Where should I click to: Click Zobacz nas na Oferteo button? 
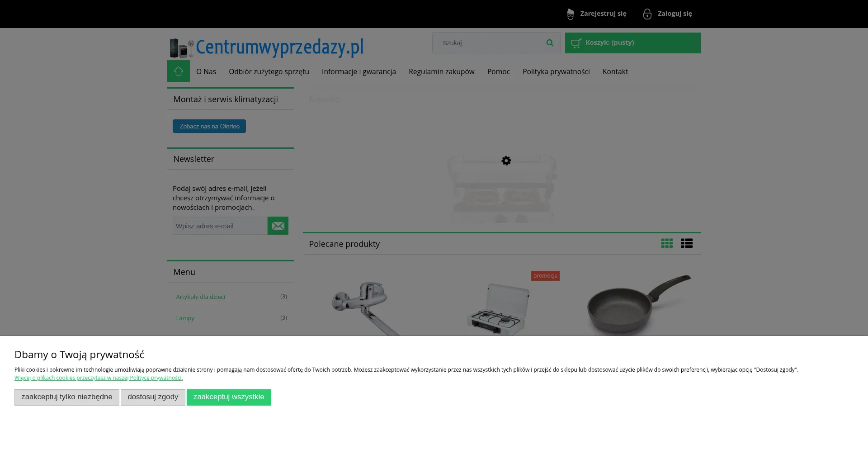pos(209,126)
